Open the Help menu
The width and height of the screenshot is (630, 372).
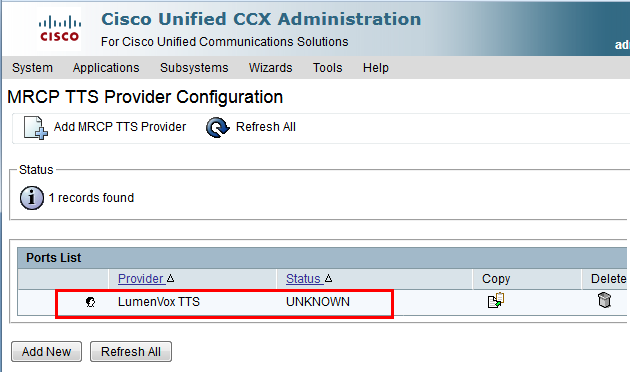(376, 68)
